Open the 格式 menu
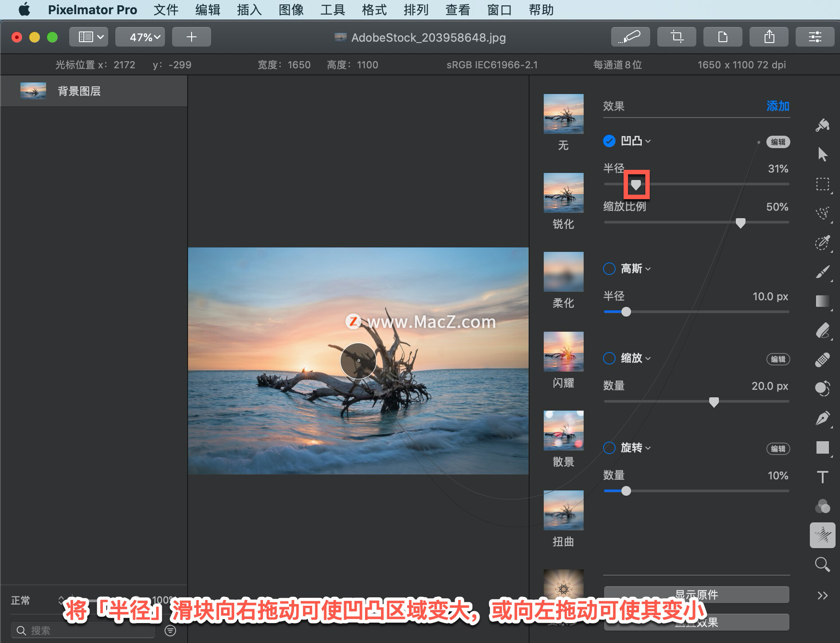This screenshot has width=840, height=643. (374, 10)
